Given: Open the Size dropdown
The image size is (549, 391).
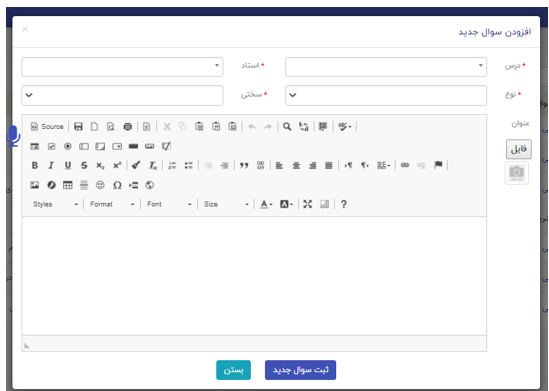Looking at the screenshot, I should [x=226, y=204].
